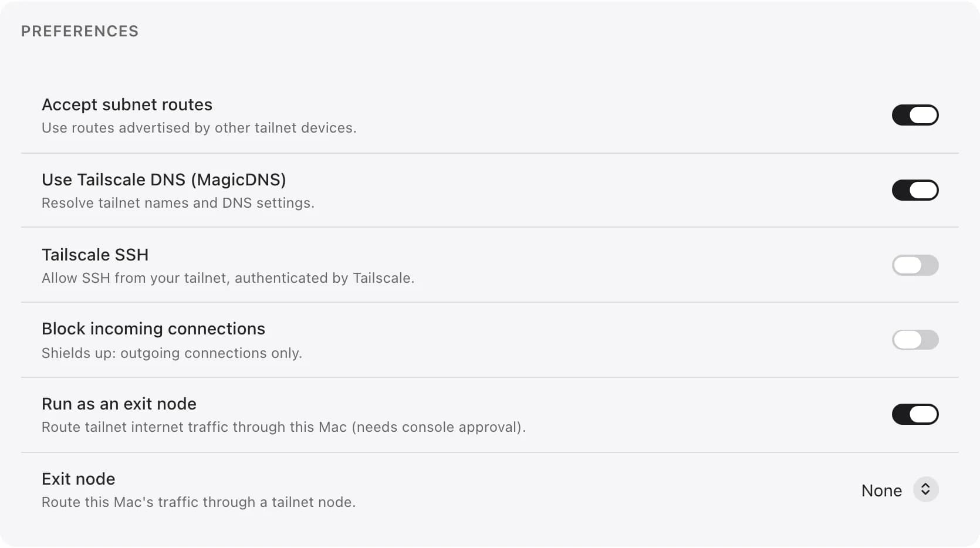This screenshot has height=548, width=980.
Task: Select the "Exit node" row title
Action: [78, 479]
